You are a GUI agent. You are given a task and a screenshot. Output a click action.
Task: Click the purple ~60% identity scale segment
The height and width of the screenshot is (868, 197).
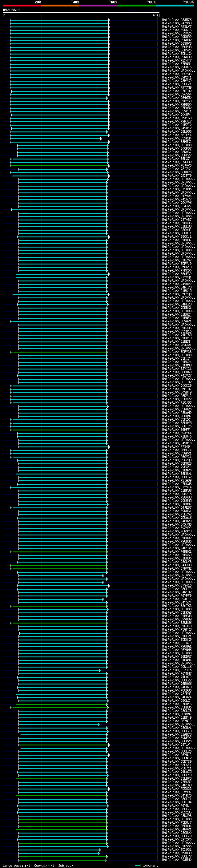pos(99,6)
